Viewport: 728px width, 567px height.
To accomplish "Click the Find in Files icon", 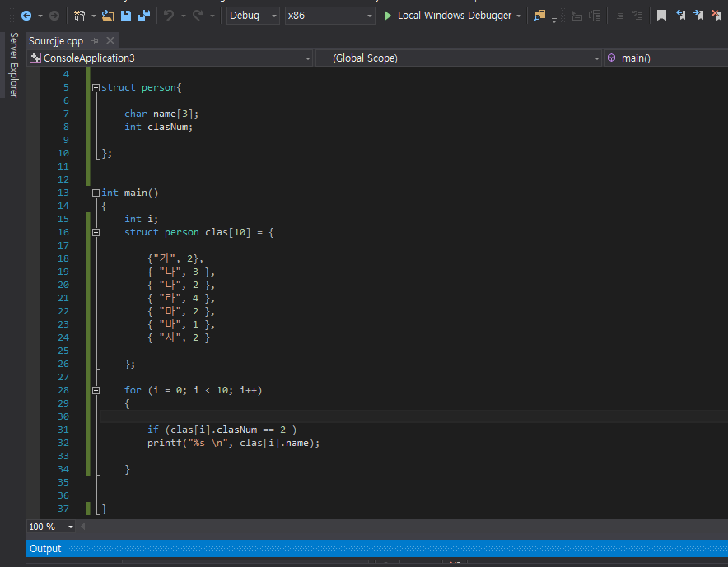I will (x=539, y=16).
